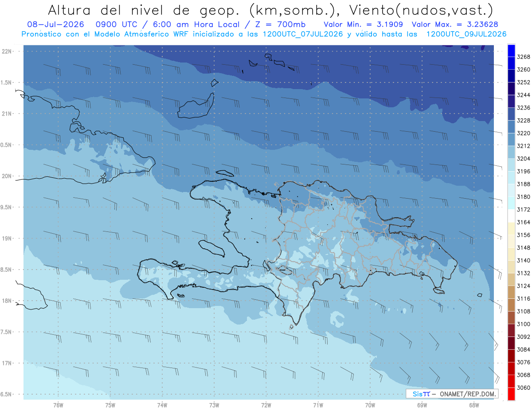Click the 3116 color bar value
This screenshot has width=532, height=411.
click(524, 299)
